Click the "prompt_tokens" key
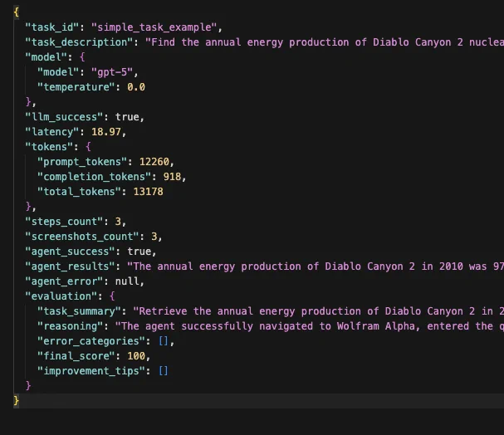 [82, 162]
